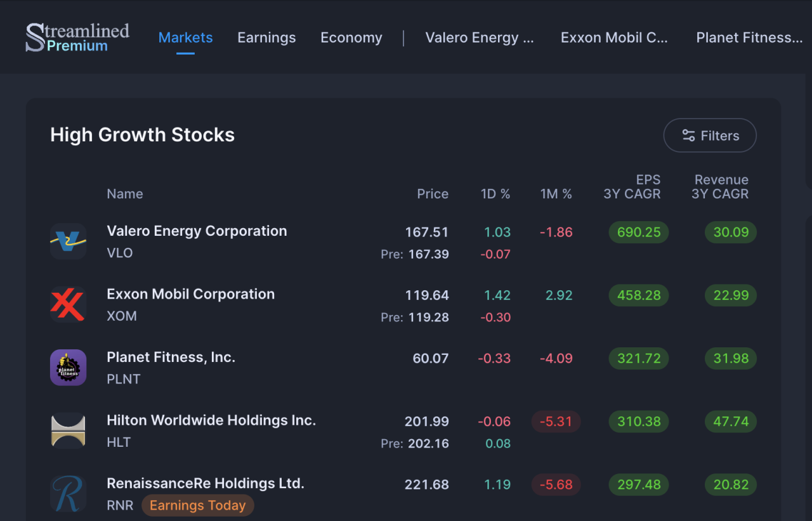Open the Exxon Mobil logo icon
Viewport: 812px width, 521px height.
[x=68, y=304]
